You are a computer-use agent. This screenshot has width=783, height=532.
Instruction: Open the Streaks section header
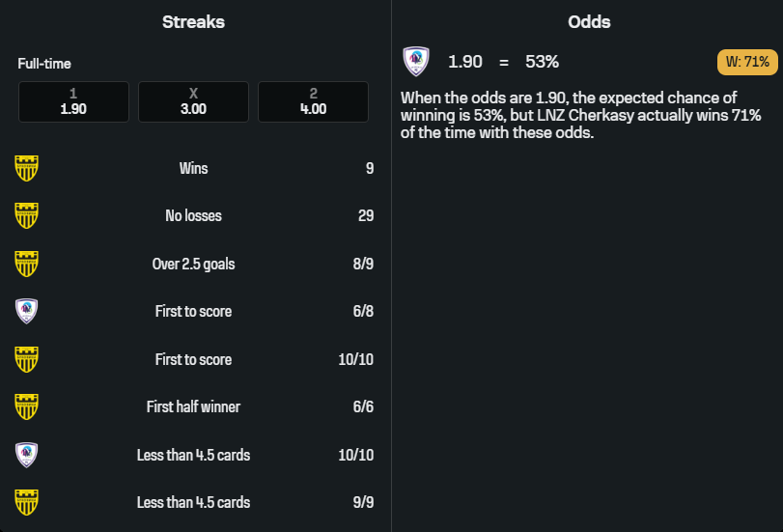click(x=193, y=21)
